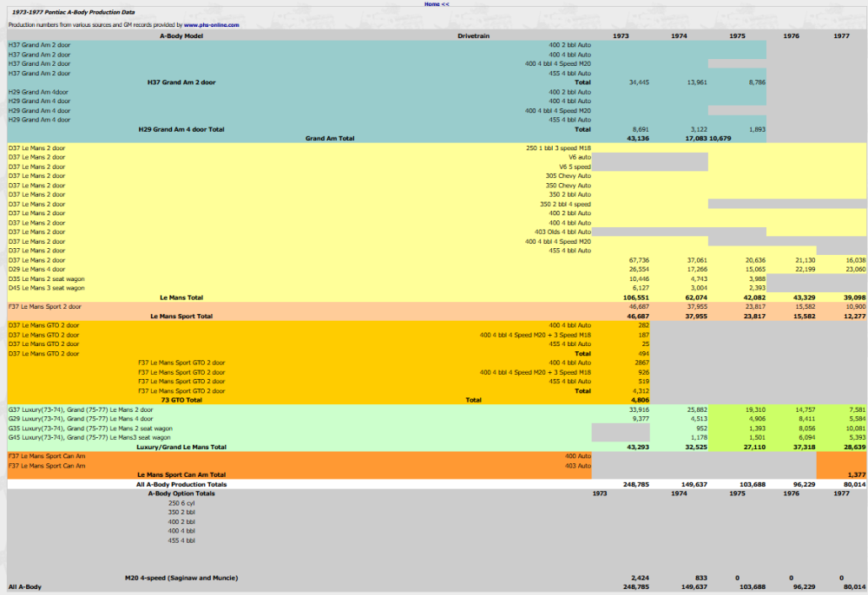Click the 350 Chevy Auto drivetrain entry
The width and height of the screenshot is (868, 595).
[x=568, y=186]
